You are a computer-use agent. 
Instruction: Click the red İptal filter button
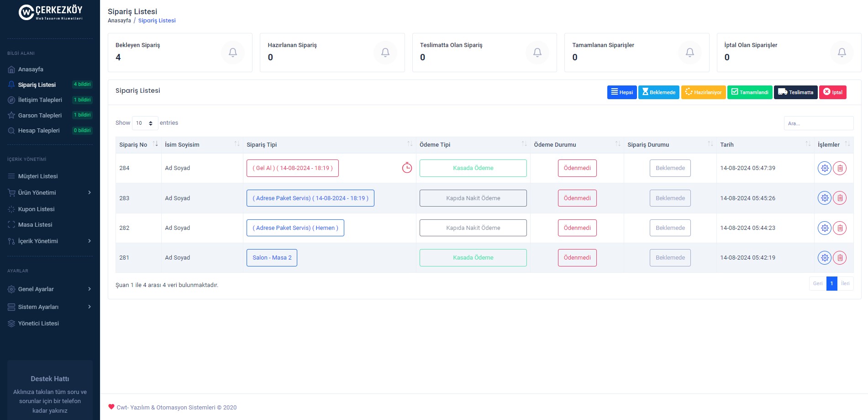[832, 92]
